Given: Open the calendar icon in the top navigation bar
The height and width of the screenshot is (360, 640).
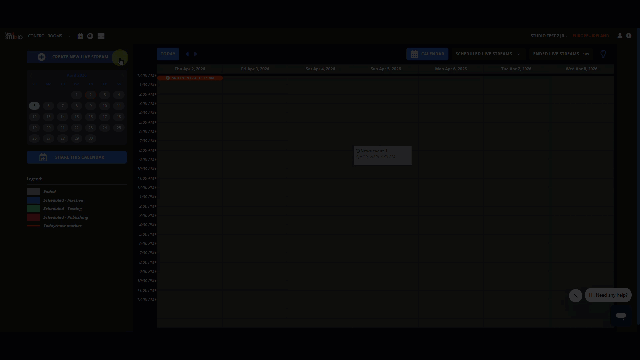Looking at the screenshot, I should coord(80,36).
